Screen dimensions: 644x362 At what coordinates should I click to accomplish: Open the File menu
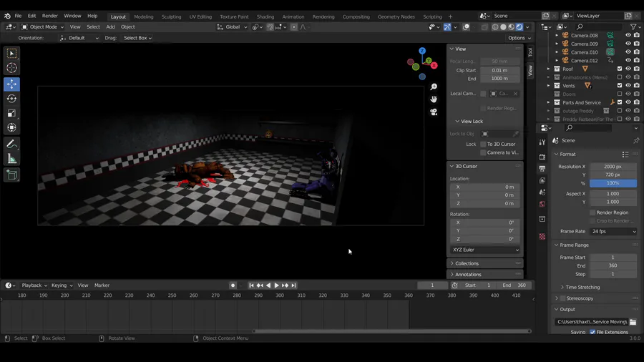pos(18,16)
